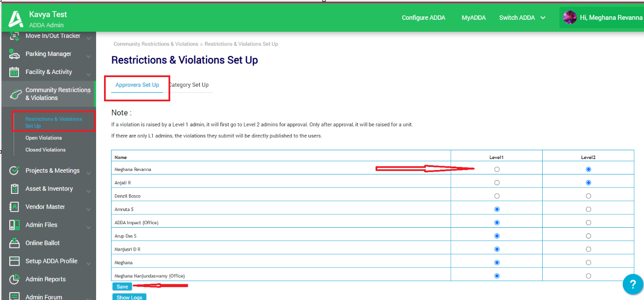This screenshot has height=300, width=644.
Task: Click the Projects & Meetings checkmark icon
Action: 15,170
